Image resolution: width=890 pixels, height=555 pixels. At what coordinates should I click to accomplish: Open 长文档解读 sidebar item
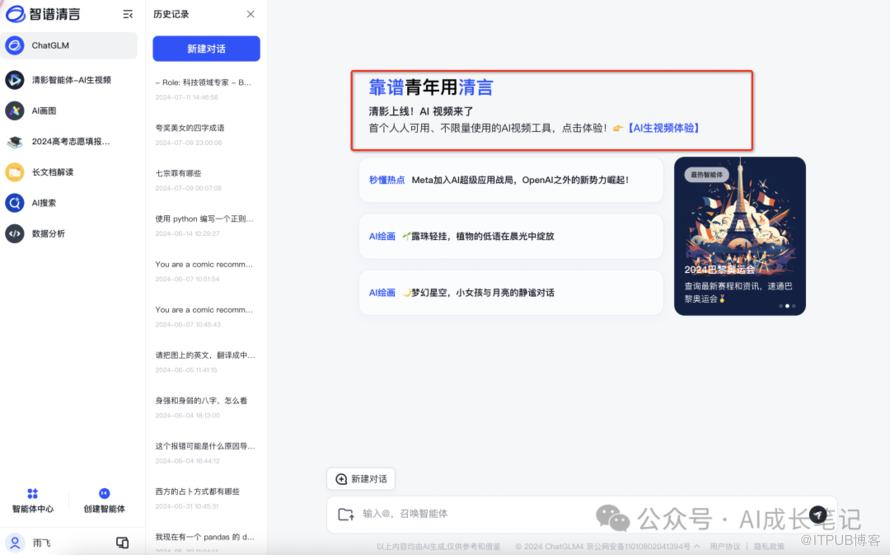(x=52, y=172)
